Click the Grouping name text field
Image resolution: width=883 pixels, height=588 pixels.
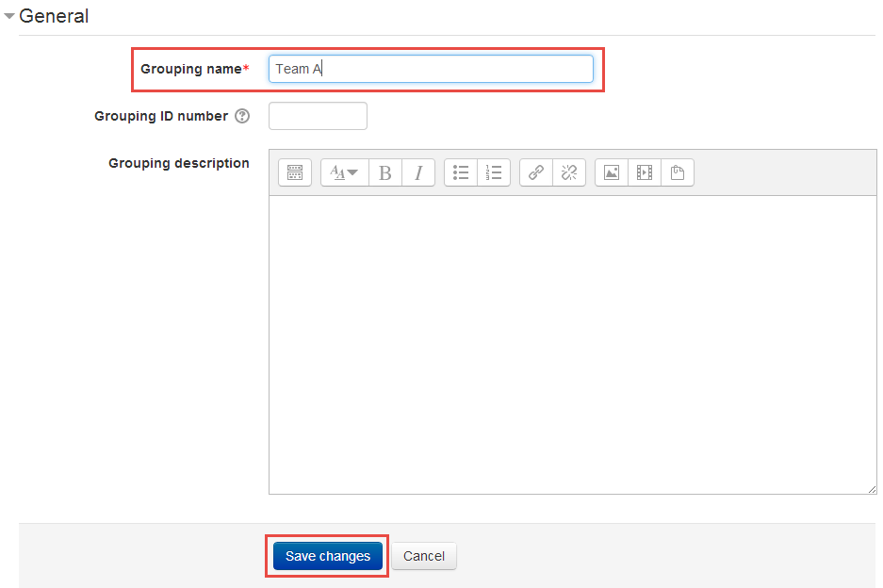[431, 69]
